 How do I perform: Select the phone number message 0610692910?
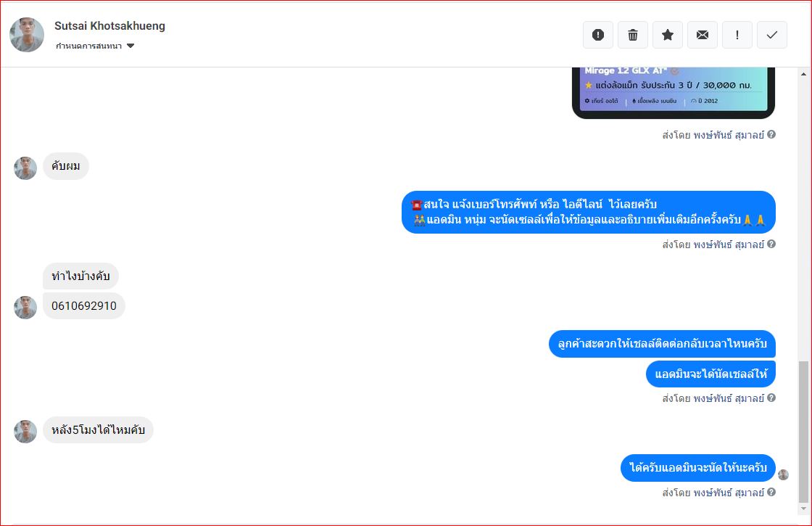(84, 305)
